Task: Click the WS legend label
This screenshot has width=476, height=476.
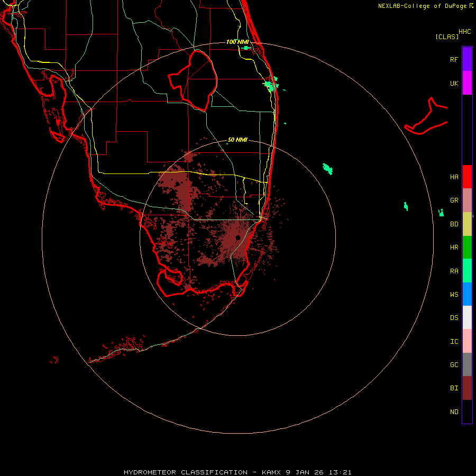Action: tap(454, 294)
